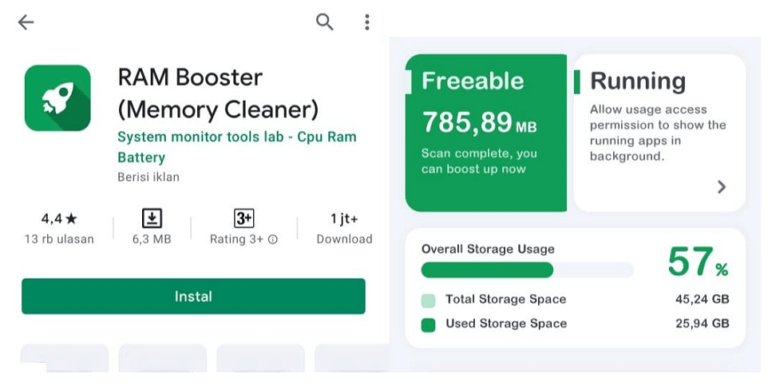Screen dimensions: 768x386
Task: Tap the star rating 4,4 item
Action: click(x=59, y=218)
